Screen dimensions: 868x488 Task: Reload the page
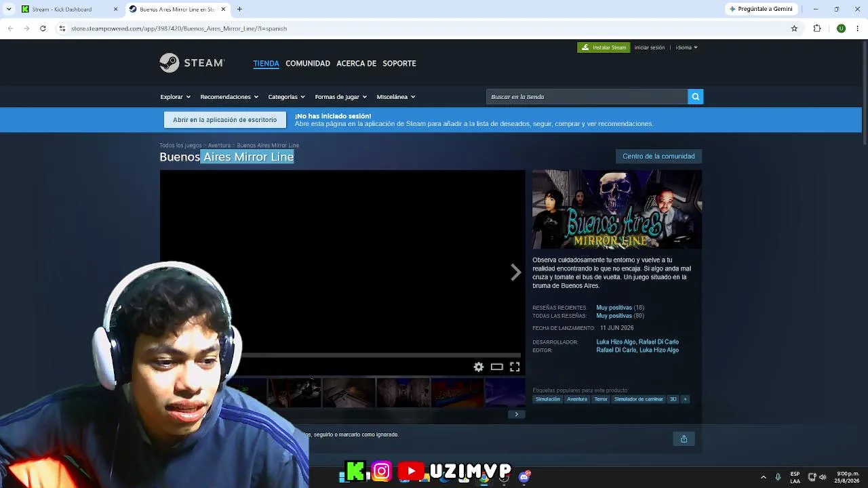(x=43, y=28)
